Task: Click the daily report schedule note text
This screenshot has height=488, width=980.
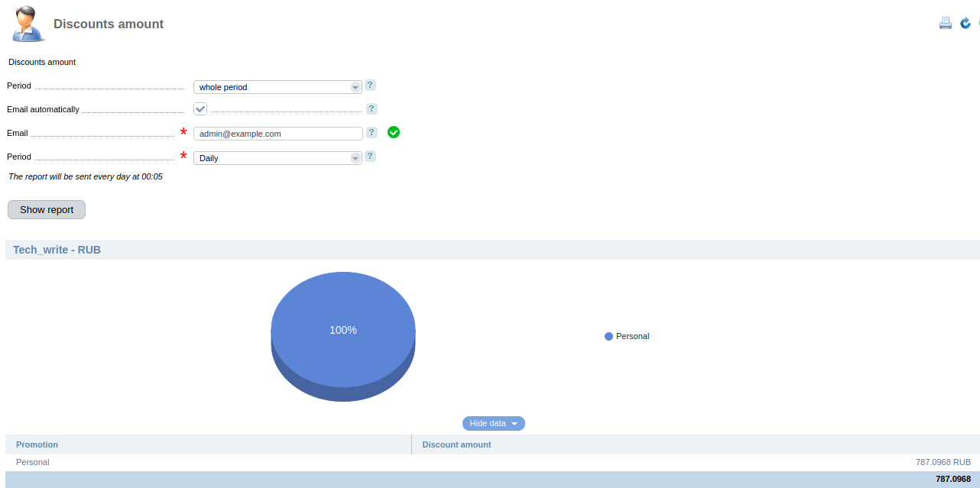Action: point(86,176)
